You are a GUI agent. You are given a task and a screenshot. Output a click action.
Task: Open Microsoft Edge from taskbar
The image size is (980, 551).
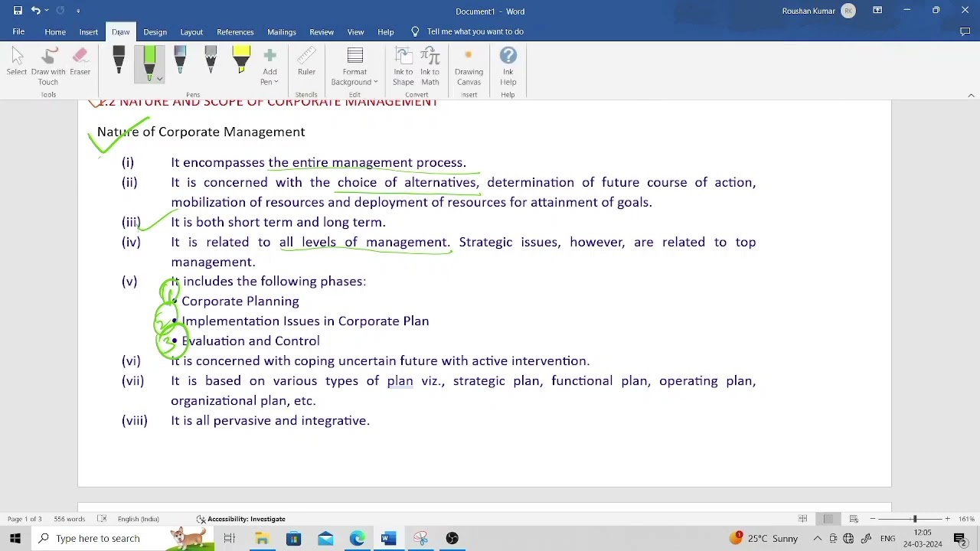358,538
